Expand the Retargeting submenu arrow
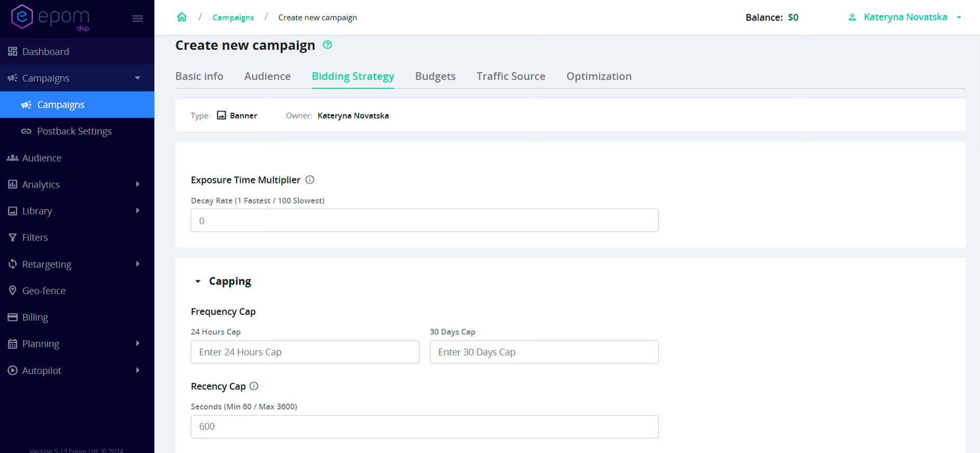Viewport: 980px width, 453px height. coord(138,264)
